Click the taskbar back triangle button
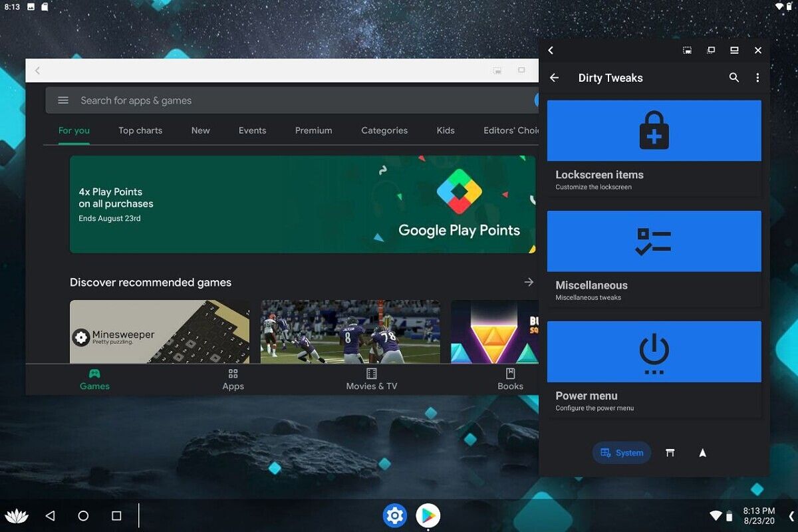798x532 pixels. (50, 516)
